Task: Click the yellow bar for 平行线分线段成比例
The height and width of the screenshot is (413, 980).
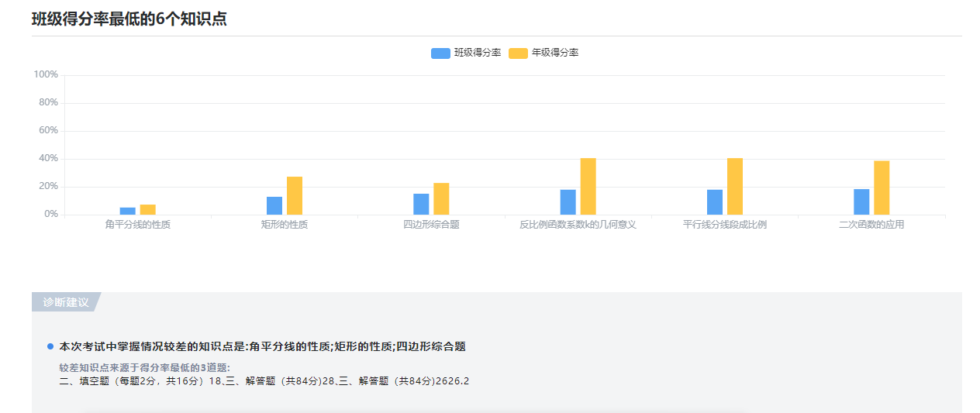Action: 735,186
